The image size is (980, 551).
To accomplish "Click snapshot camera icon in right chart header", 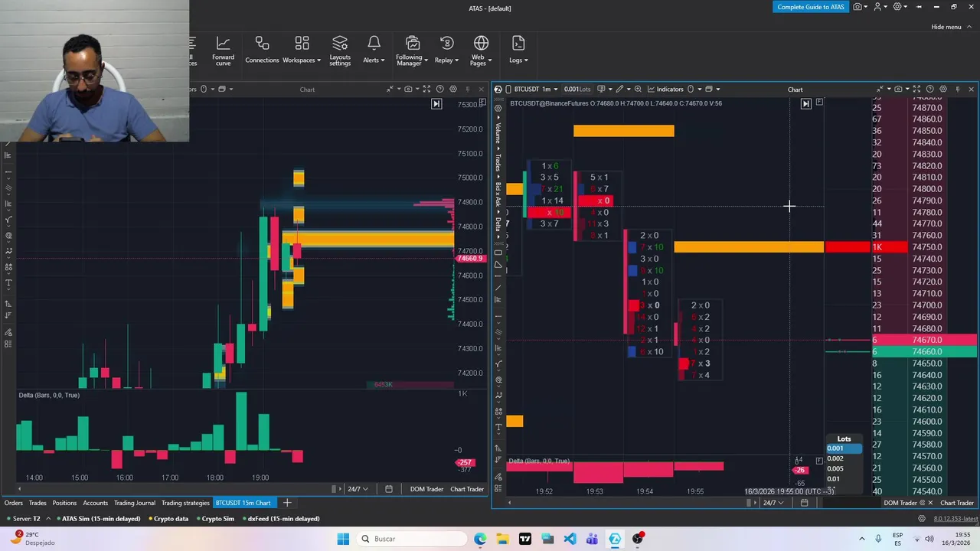I will click(x=898, y=89).
